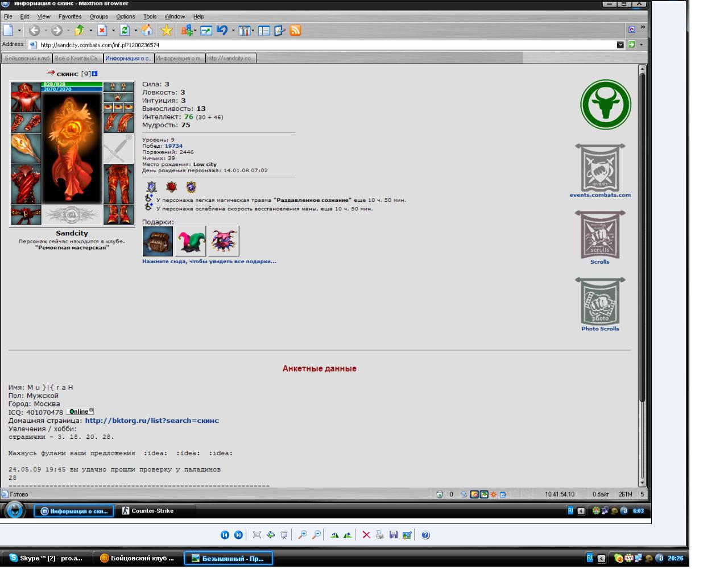The width and height of the screenshot is (728, 582).
Task: Open Favorites yellow star icon
Action: 167,30
